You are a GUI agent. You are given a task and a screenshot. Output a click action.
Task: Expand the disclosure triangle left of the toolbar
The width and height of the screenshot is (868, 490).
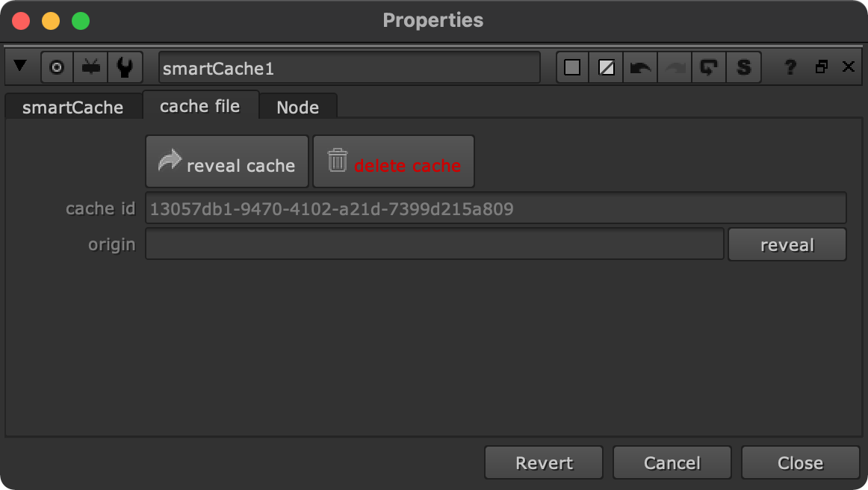pyautogui.click(x=21, y=66)
